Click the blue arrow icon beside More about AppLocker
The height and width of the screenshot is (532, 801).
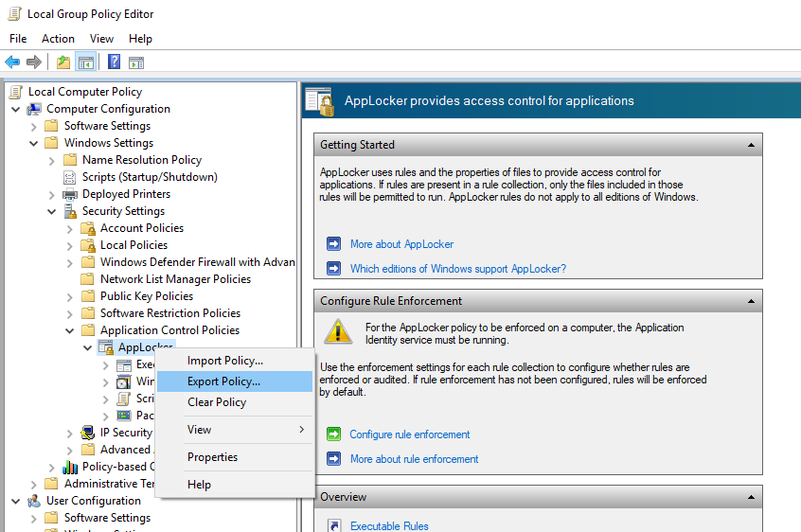(333, 244)
